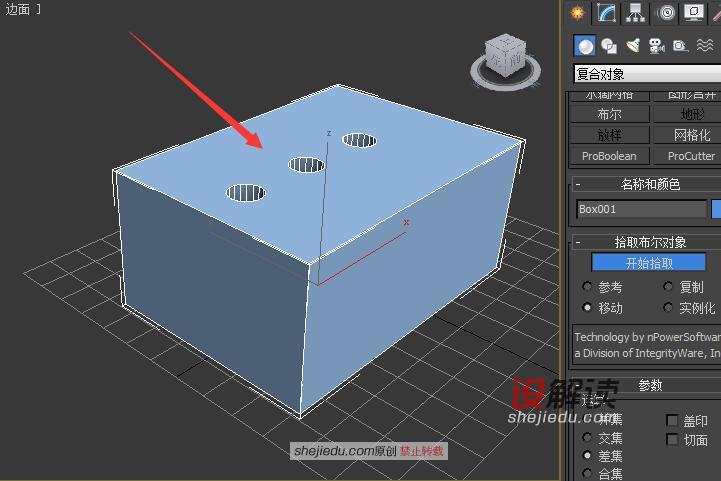Select the 移动 radio option
The width and height of the screenshot is (721, 481).
[x=587, y=307]
